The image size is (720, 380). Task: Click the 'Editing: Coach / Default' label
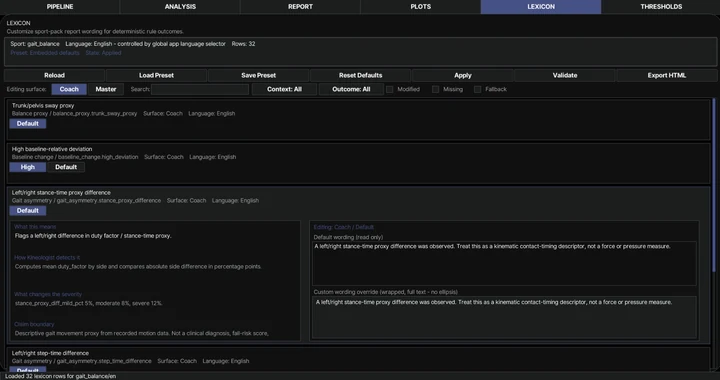343,227
